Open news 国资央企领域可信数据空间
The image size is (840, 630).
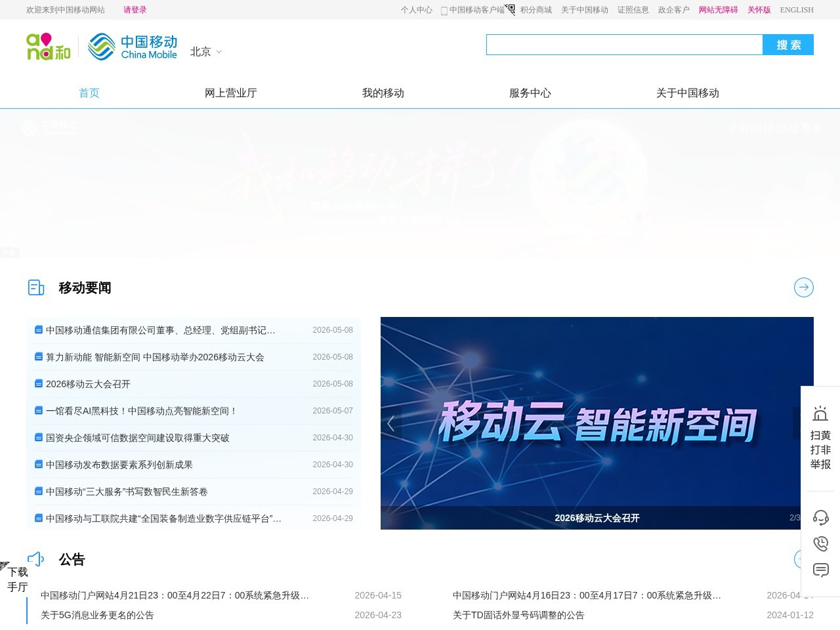pos(138,438)
